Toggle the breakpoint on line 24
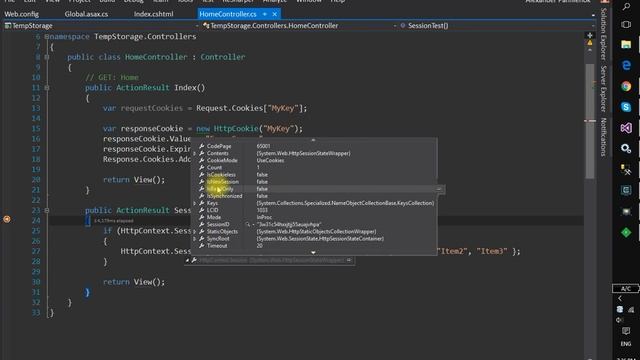Viewport: 640px width, 360px height. [7, 220]
